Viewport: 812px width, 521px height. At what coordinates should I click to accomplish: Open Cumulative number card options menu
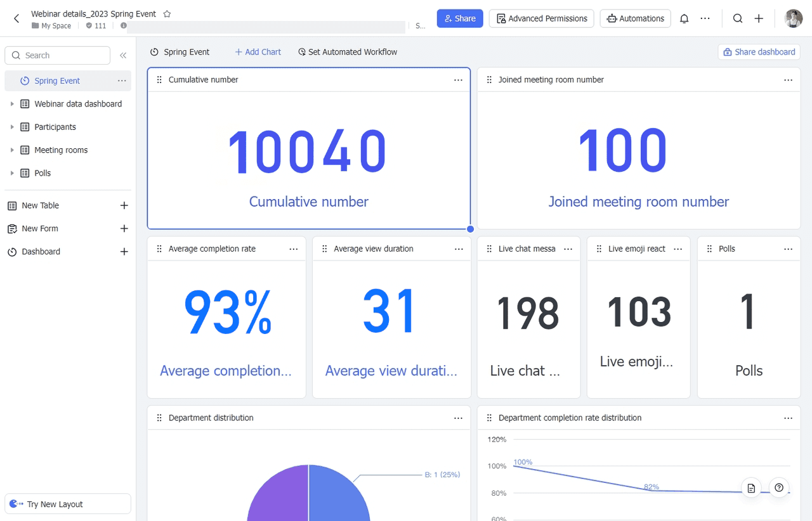pyautogui.click(x=458, y=80)
